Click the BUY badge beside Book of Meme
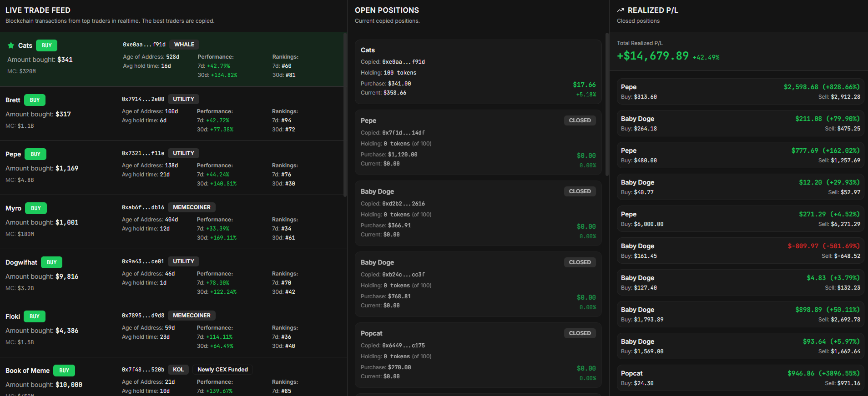Viewport: 868px width, 396px height. click(x=64, y=371)
